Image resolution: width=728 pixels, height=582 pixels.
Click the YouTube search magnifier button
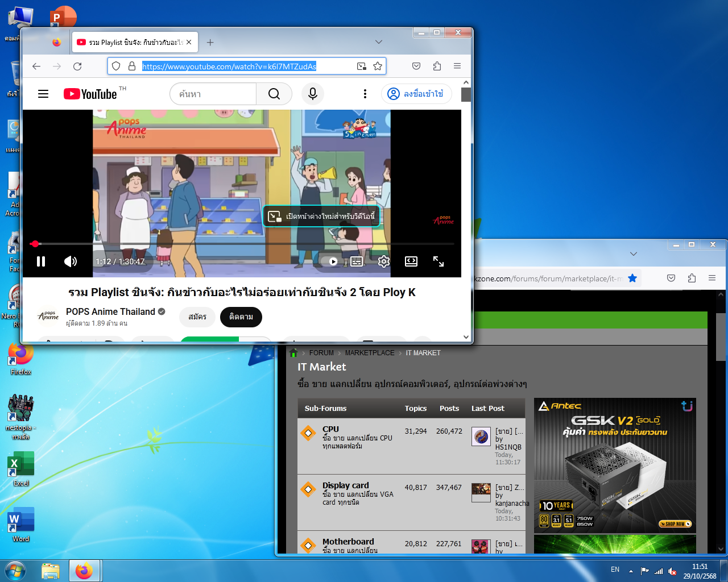point(274,94)
